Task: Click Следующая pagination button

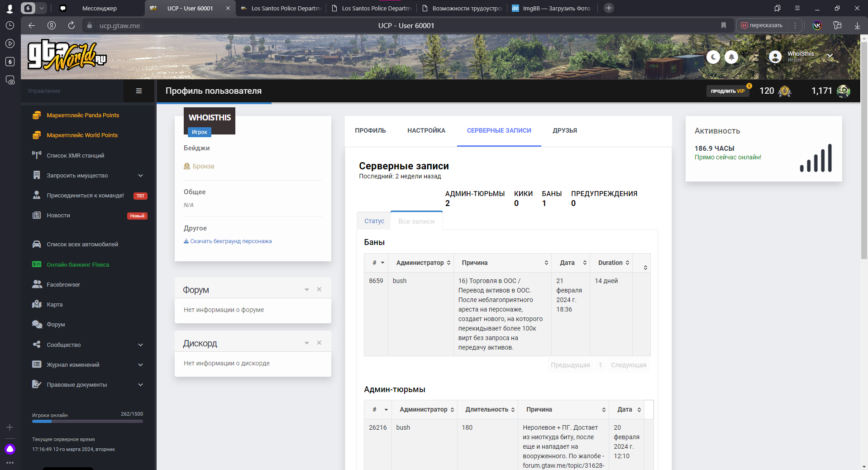Action: [x=629, y=365]
